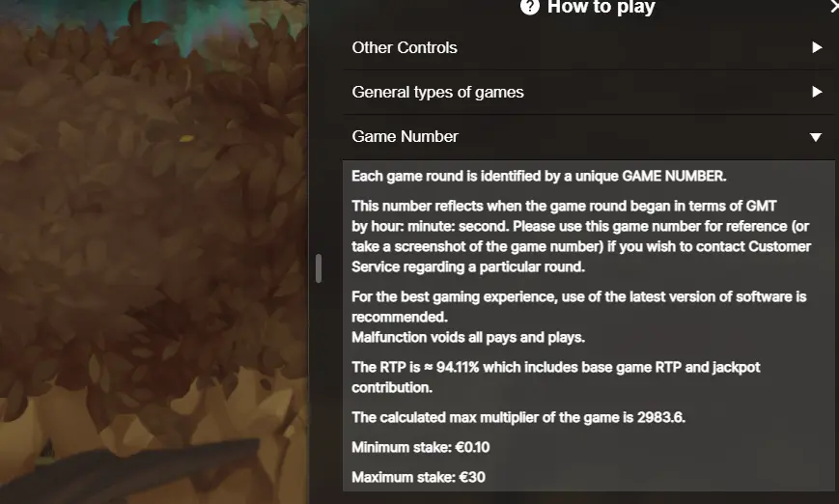
Task: Click the max multiplier 2983.6 line
Action: (518, 417)
